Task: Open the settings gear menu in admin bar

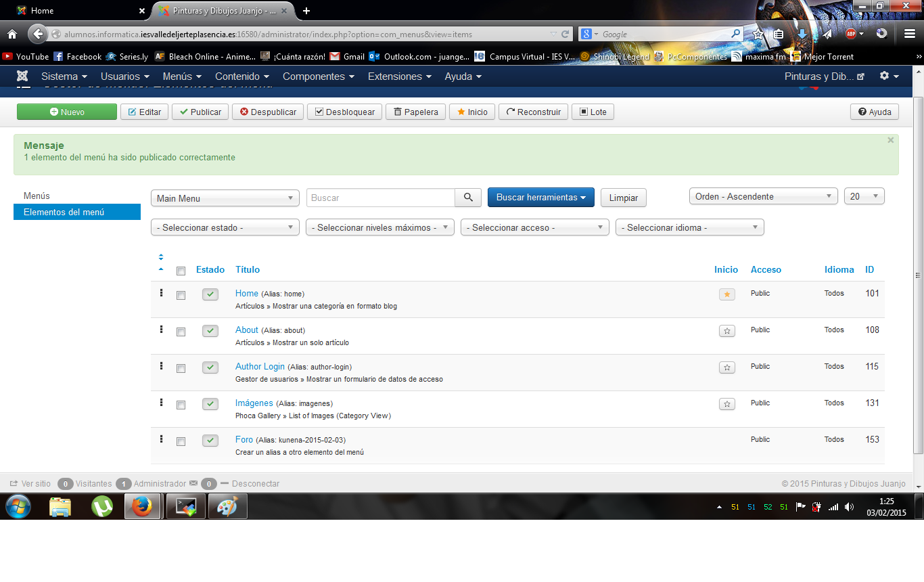Action: tap(889, 76)
